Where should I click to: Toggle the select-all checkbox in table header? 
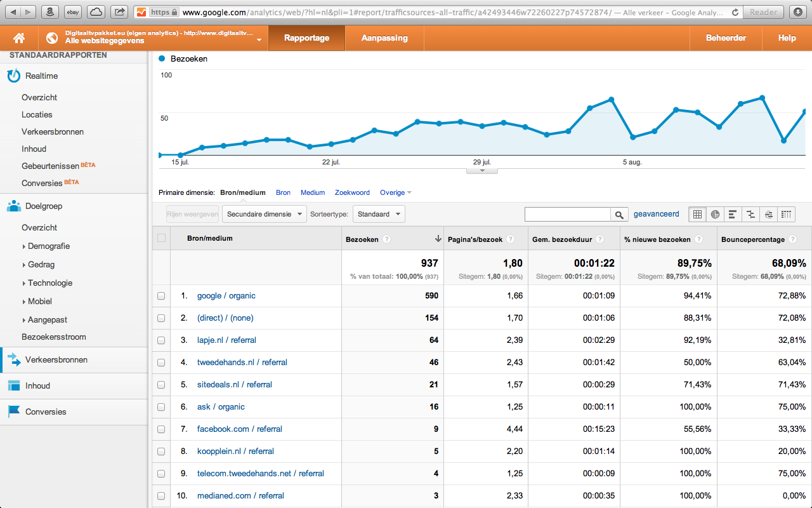pos(161,238)
